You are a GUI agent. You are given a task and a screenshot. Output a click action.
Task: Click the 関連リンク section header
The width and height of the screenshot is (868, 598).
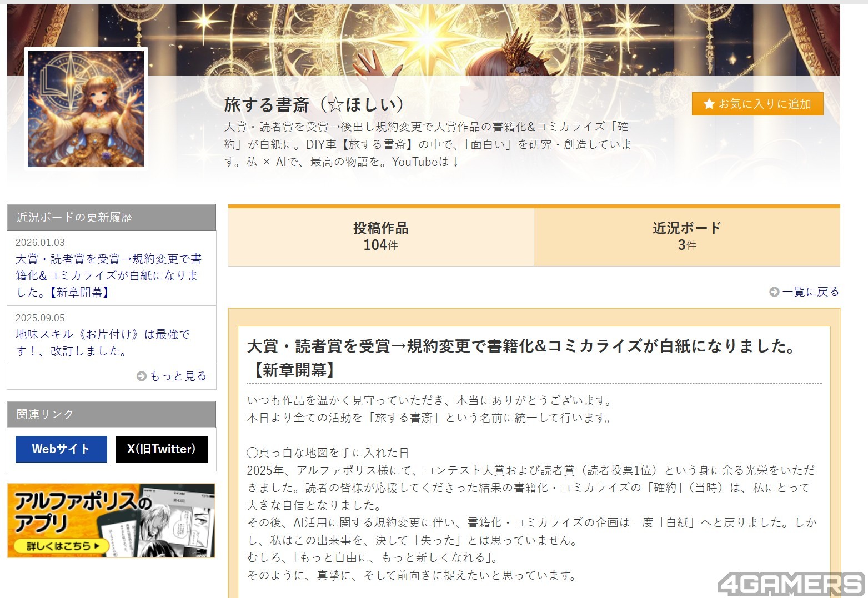coord(111,414)
